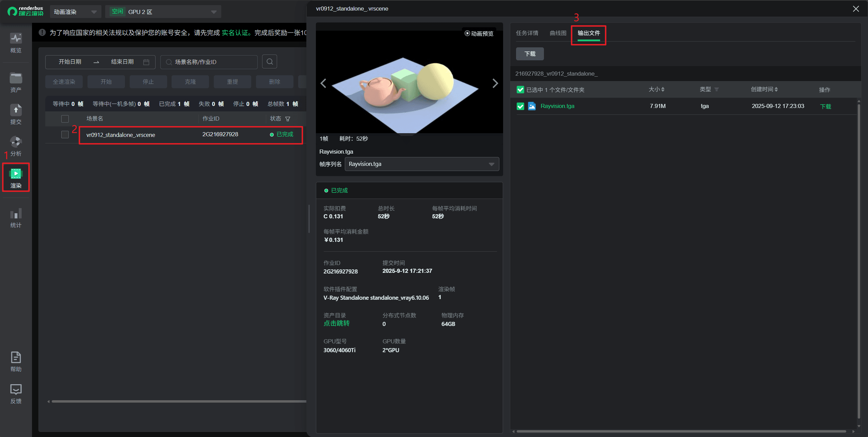This screenshot has width=868, height=437.
Task: Expand the 动画渲染 dropdown
Action: click(x=76, y=12)
